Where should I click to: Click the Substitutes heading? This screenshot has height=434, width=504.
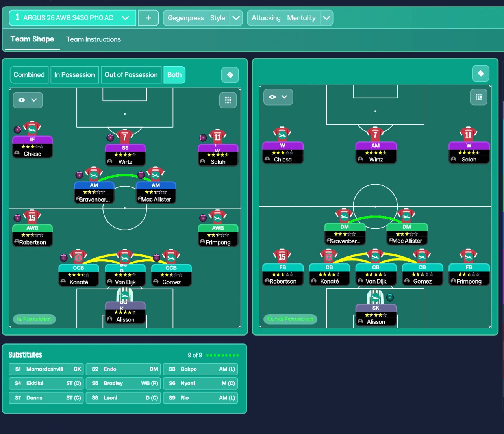coord(26,355)
